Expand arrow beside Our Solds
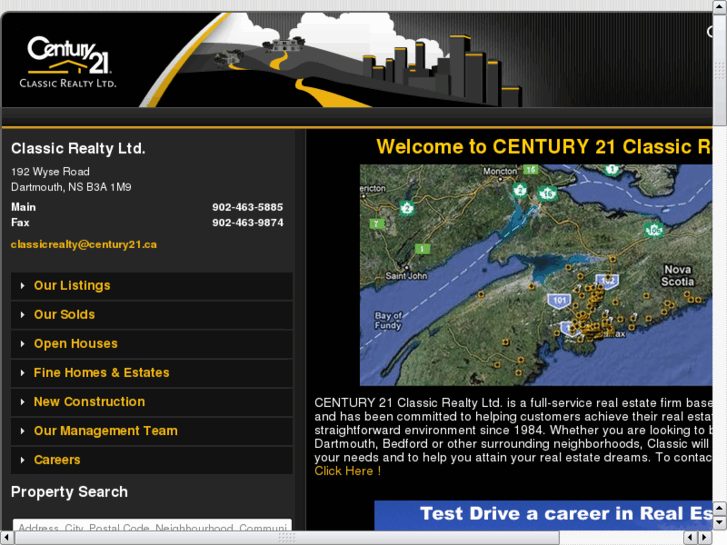 (22, 315)
